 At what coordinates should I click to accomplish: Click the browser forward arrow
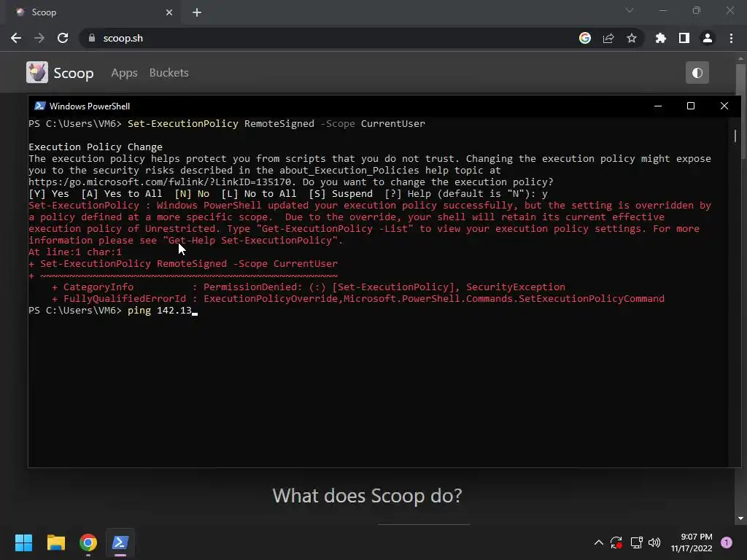(39, 38)
